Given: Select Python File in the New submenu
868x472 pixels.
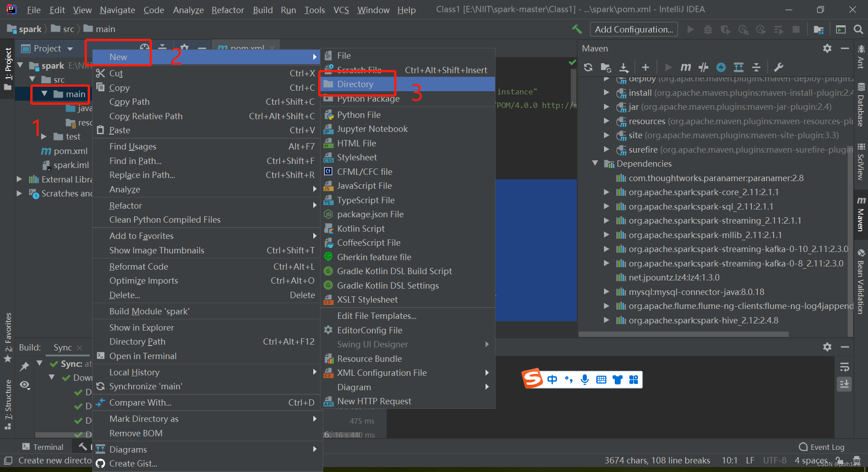Looking at the screenshot, I should [408, 115].
